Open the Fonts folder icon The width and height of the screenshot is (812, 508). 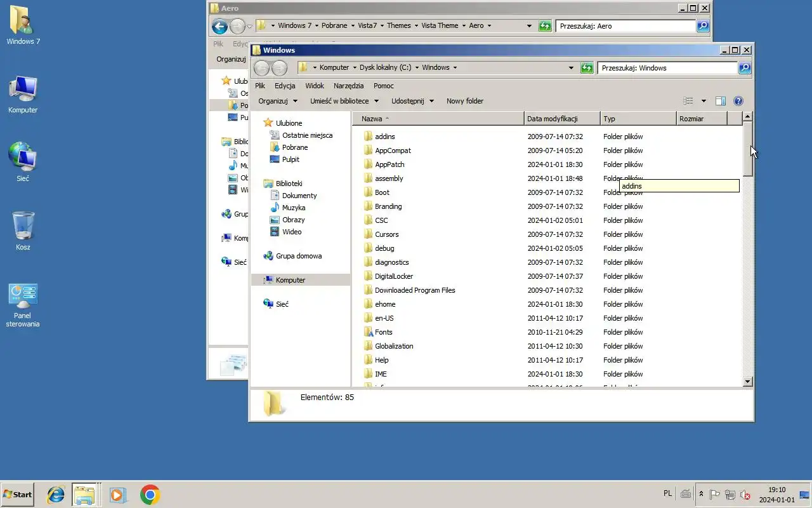369,332
